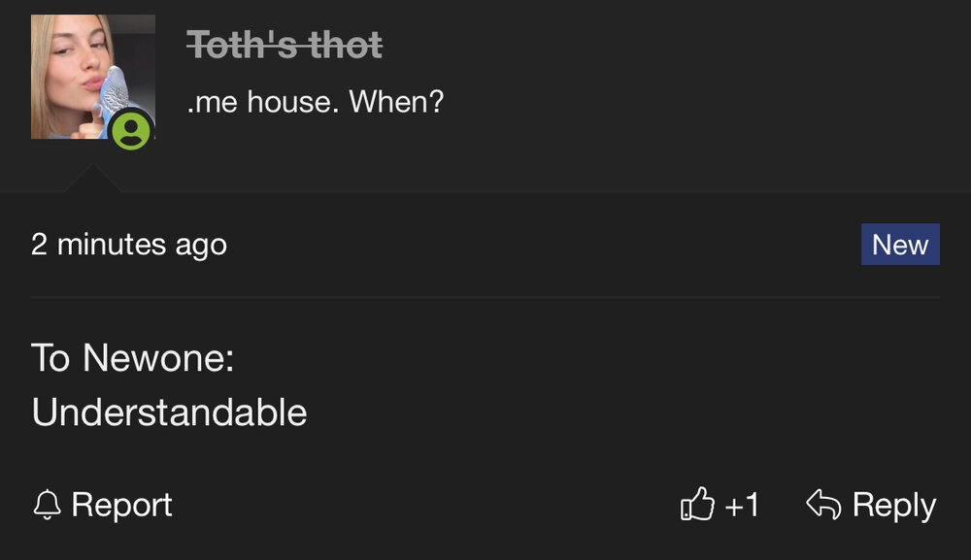Click the speech-bubble pointer under the avatar
This screenshot has height=560, width=971.
pyautogui.click(x=93, y=179)
